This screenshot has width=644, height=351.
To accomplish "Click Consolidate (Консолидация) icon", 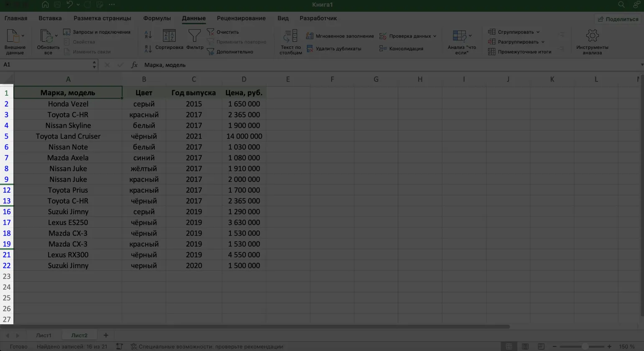I will (x=383, y=49).
